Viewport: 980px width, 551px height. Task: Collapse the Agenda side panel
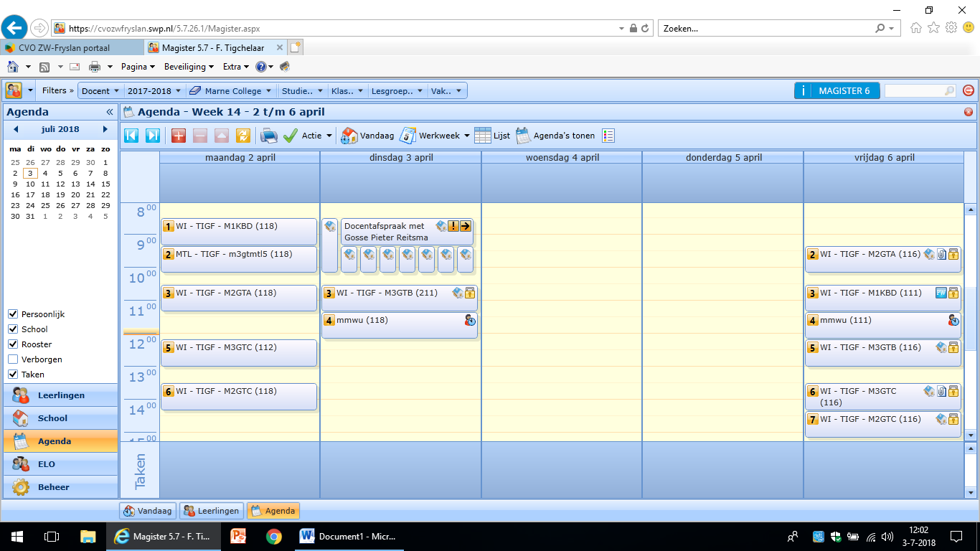[x=110, y=112]
